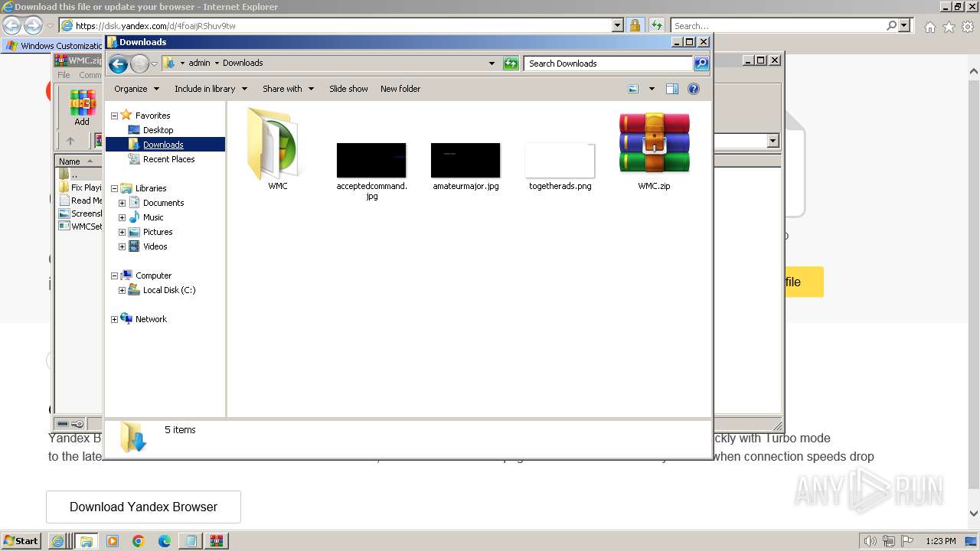Go back in Explorer Downloads window
The image size is (980, 551).
coord(118,64)
